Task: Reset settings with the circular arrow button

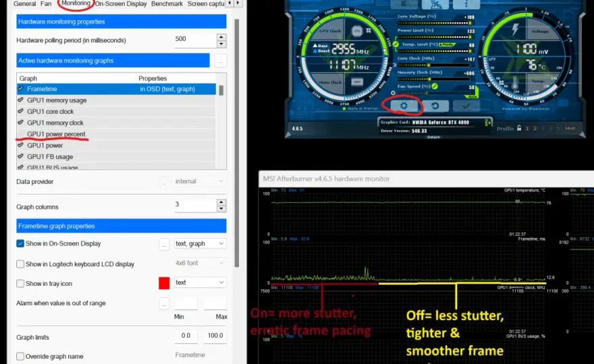Action: point(435,106)
